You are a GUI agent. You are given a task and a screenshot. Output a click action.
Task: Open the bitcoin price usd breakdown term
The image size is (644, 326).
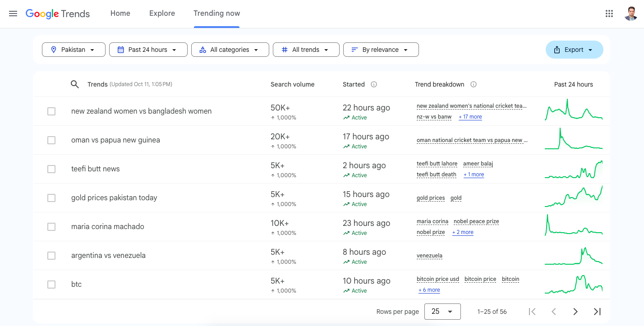tap(438, 279)
